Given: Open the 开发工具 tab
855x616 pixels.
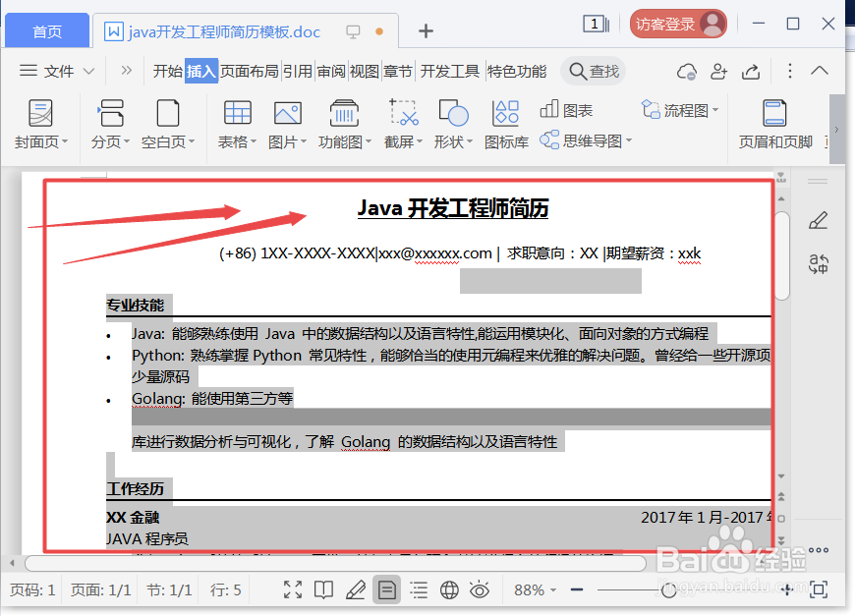Looking at the screenshot, I should [x=450, y=71].
